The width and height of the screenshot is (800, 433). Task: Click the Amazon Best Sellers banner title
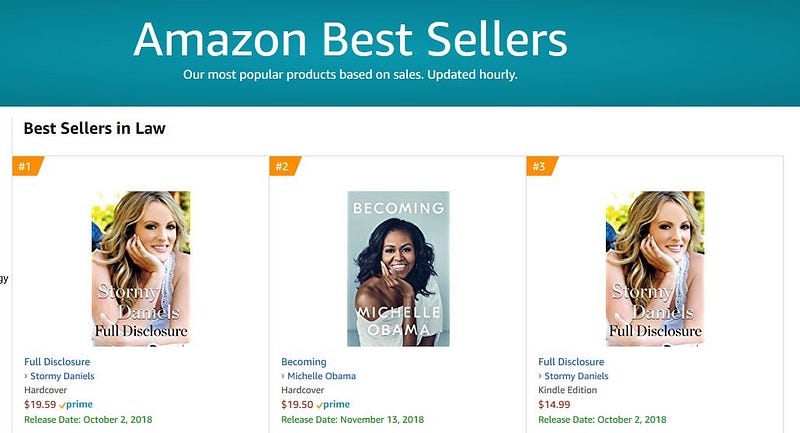coord(350,40)
